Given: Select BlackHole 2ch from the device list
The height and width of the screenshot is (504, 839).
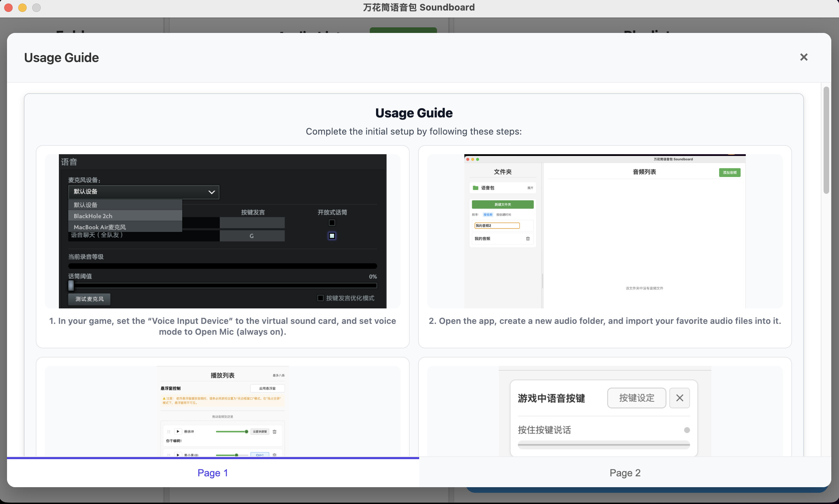Looking at the screenshot, I should tap(93, 216).
